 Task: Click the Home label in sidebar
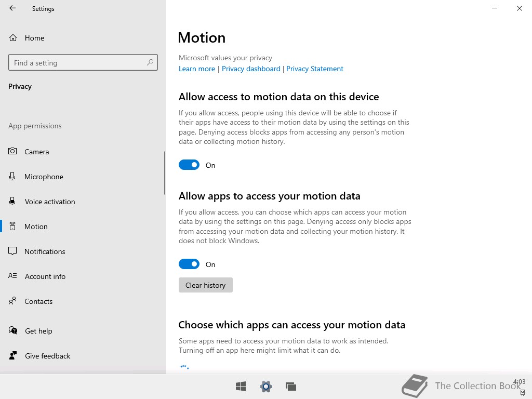pos(35,38)
